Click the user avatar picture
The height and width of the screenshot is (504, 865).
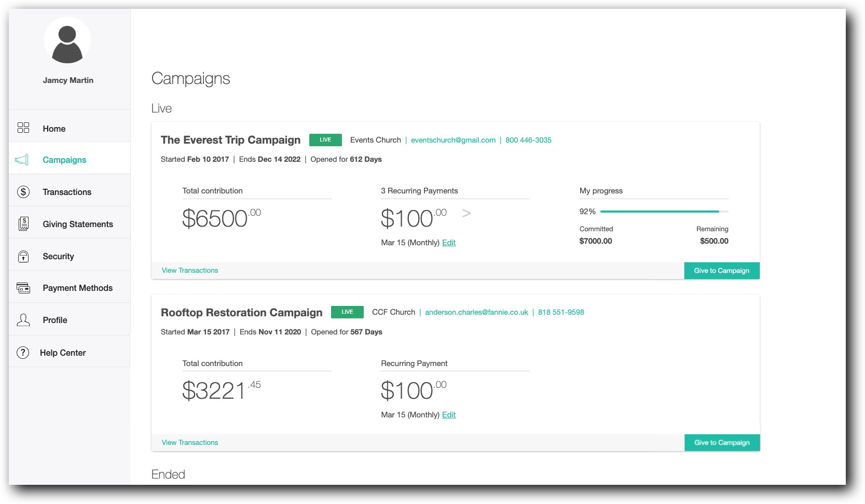point(67,40)
